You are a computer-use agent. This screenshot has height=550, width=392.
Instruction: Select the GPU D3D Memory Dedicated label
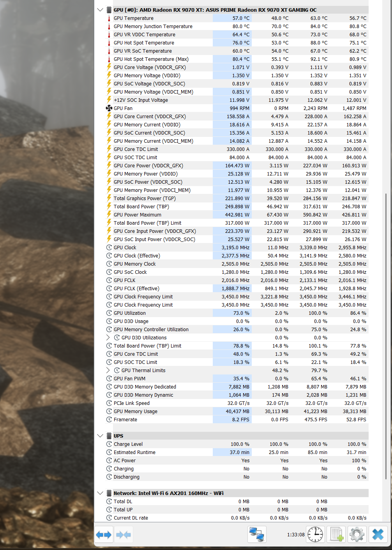(145, 387)
